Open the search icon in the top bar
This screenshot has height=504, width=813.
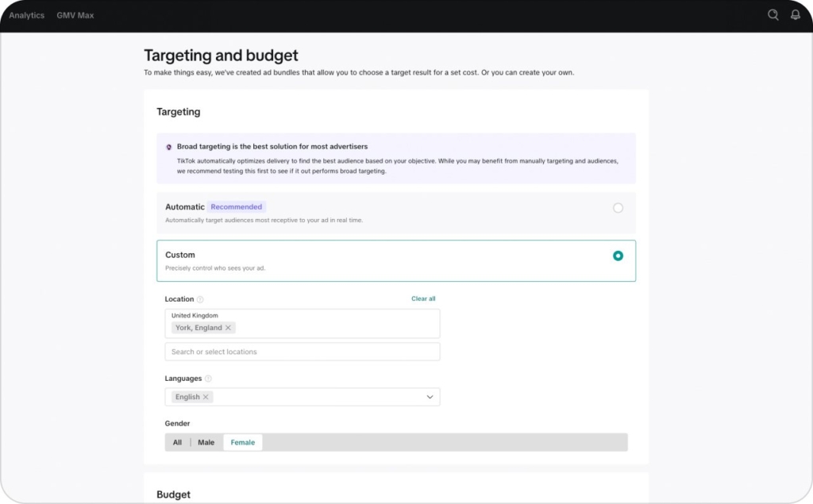(x=772, y=14)
